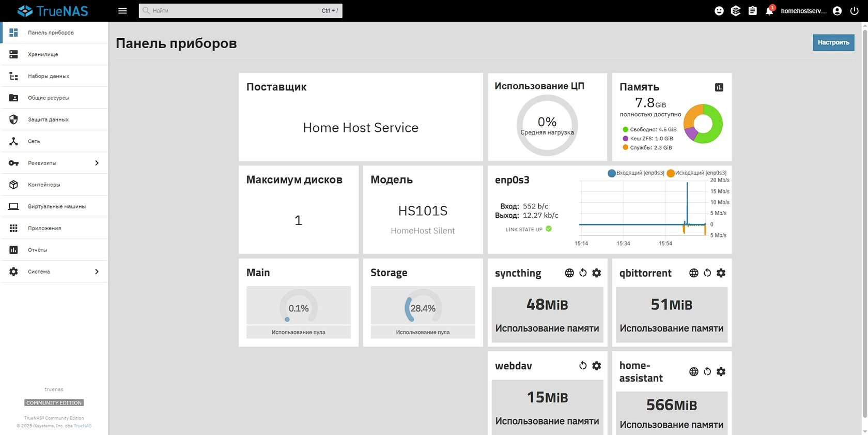Open the home-assistant settings gear
This screenshot has width=868, height=435.
coord(721,371)
